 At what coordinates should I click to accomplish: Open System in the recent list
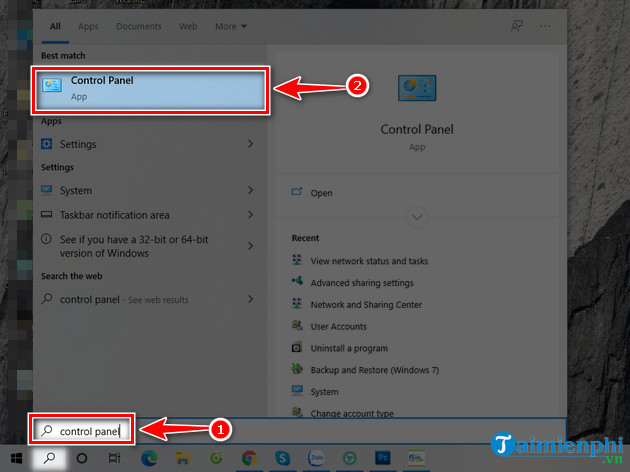[324, 392]
